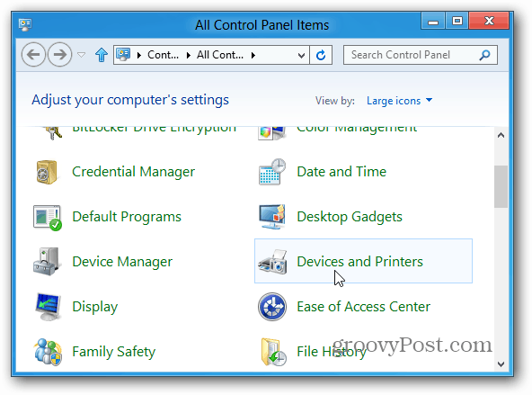Image resolution: width=532 pixels, height=395 pixels.
Task: Open the View by Large icons dropdown
Action: (400, 101)
